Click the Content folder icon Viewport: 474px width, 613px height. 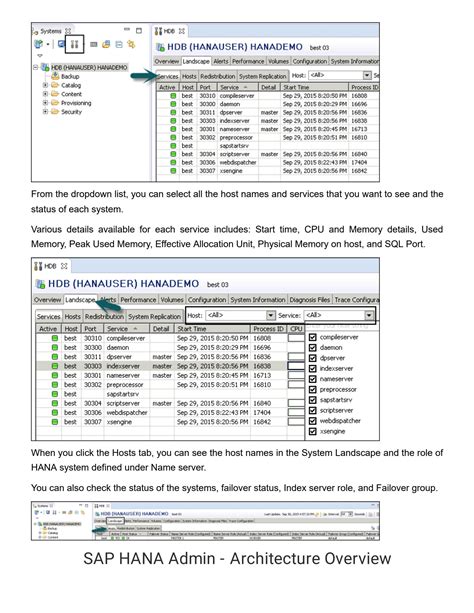55,94
